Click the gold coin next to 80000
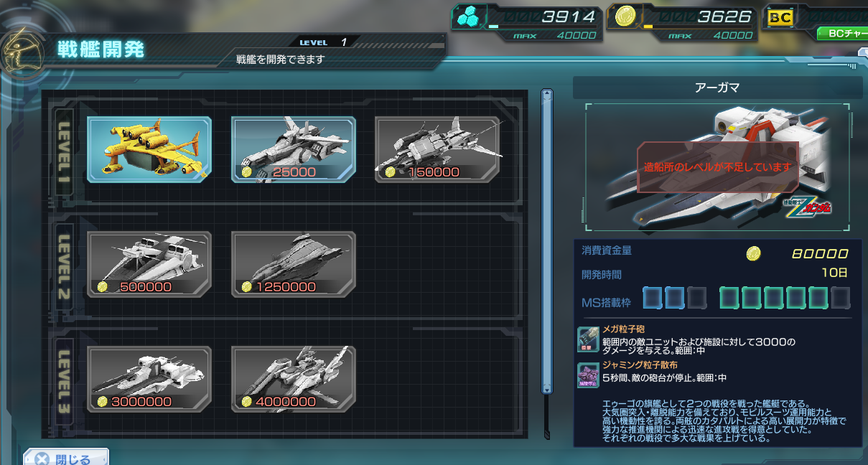 [753, 253]
